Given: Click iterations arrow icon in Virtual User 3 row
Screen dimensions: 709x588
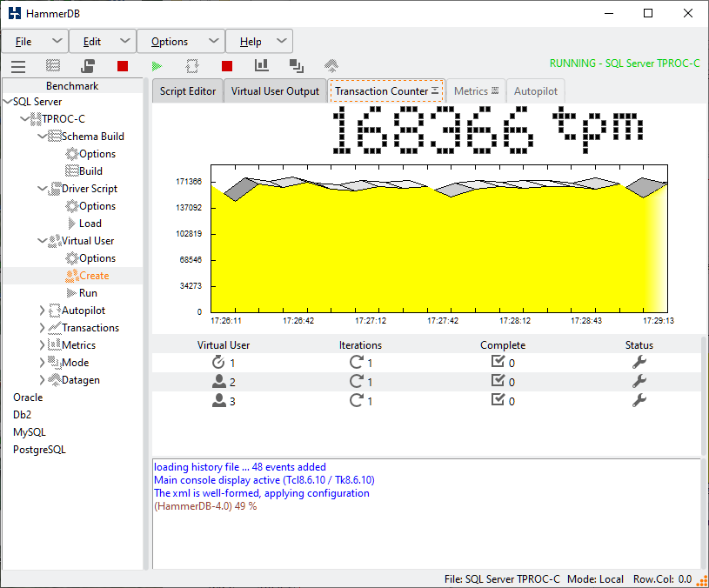Looking at the screenshot, I should (x=357, y=400).
